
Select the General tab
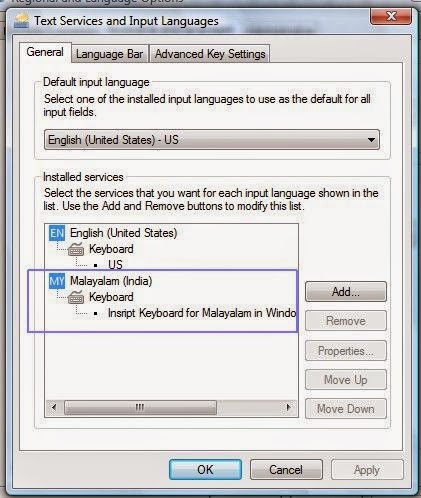(45, 52)
